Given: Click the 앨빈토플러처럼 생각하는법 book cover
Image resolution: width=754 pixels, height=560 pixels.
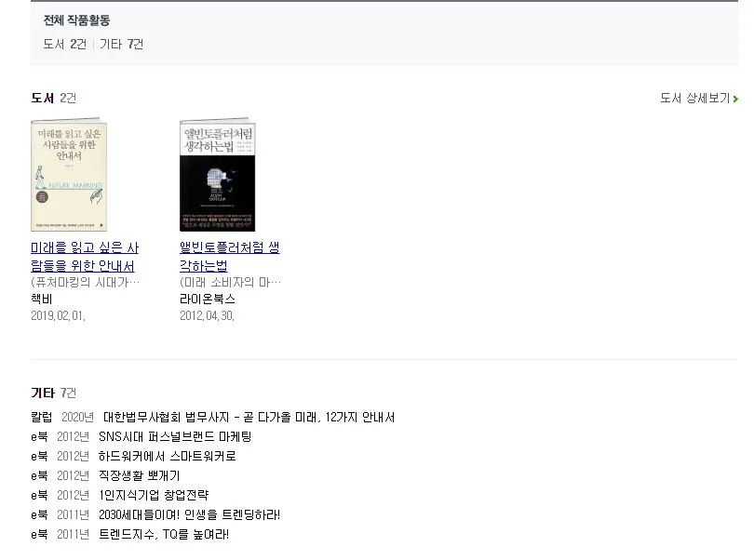Looking at the screenshot, I should pyautogui.click(x=217, y=175).
